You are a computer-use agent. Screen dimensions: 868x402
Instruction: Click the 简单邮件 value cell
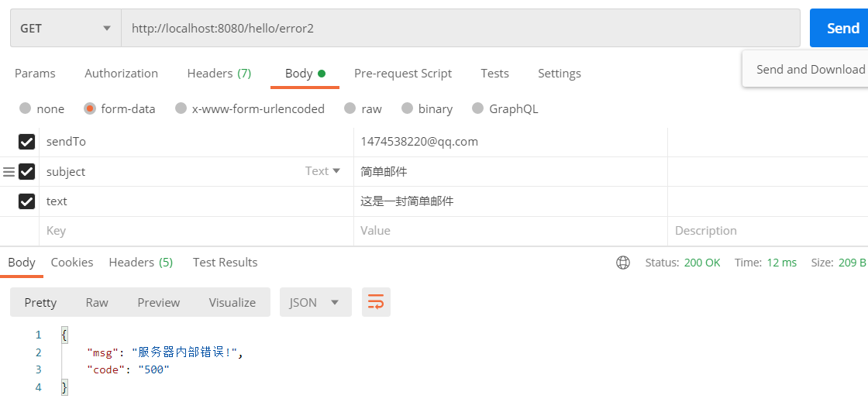tap(511, 172)
